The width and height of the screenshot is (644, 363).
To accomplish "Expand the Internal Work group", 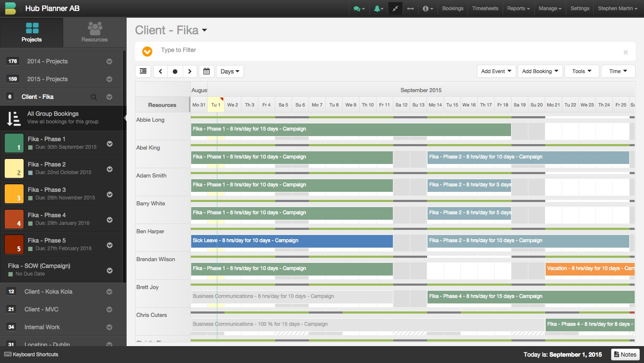I will 109,327.
